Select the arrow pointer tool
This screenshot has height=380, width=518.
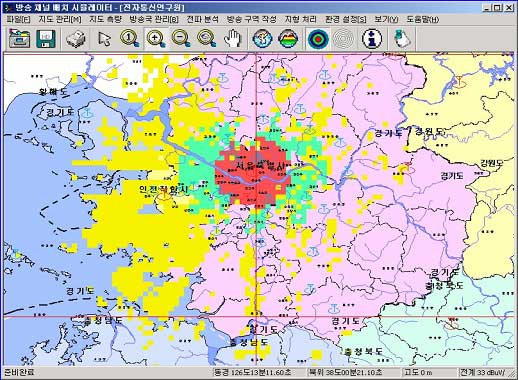click(x=104, y=39)
